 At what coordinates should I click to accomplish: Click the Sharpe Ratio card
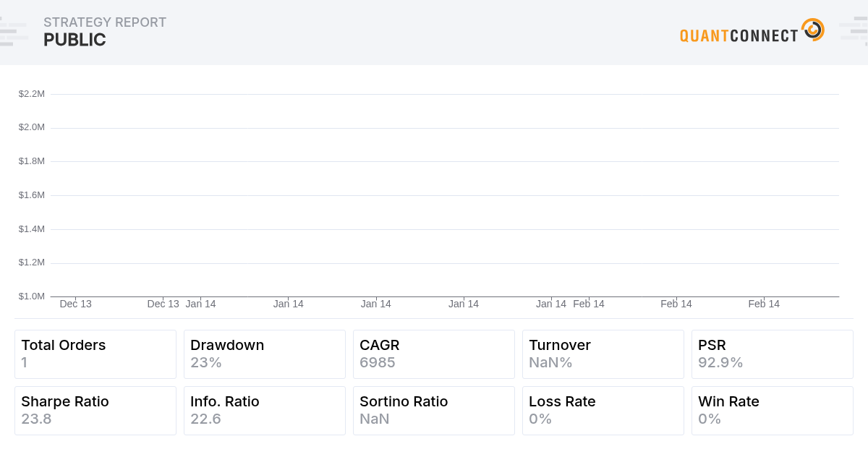tap(95, 411)
